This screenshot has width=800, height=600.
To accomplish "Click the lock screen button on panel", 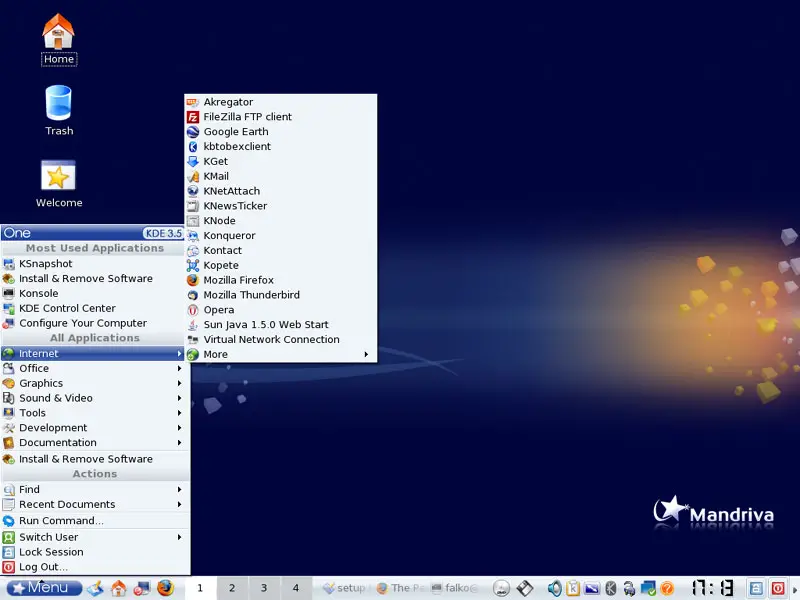I will click(x=756, y=588).
